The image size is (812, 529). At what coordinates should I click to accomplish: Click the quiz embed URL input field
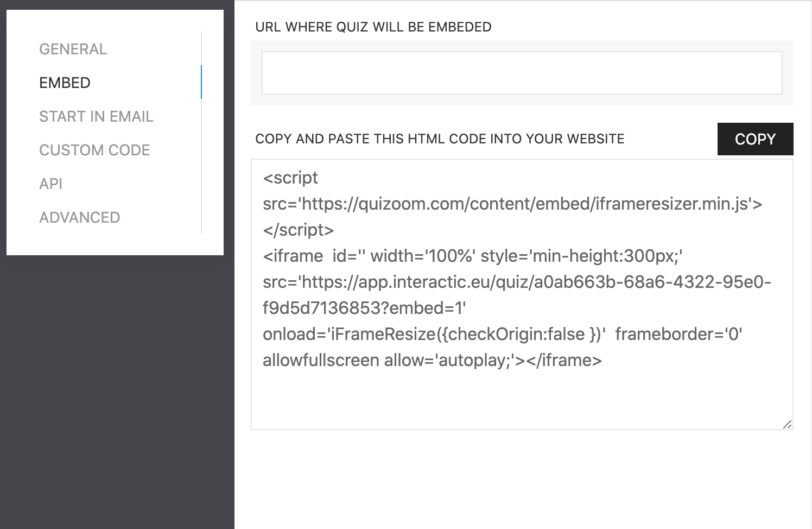pos(522,73)
